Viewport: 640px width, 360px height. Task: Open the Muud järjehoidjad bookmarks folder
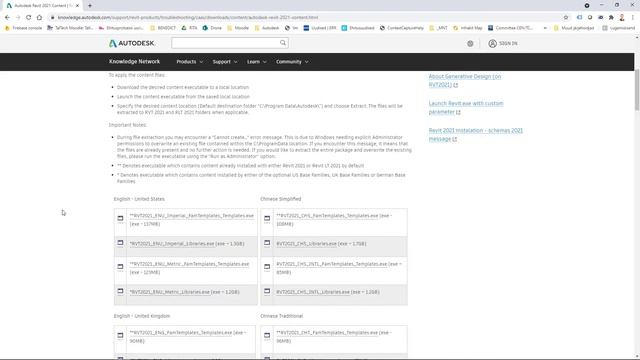click(x=574, y=28)
